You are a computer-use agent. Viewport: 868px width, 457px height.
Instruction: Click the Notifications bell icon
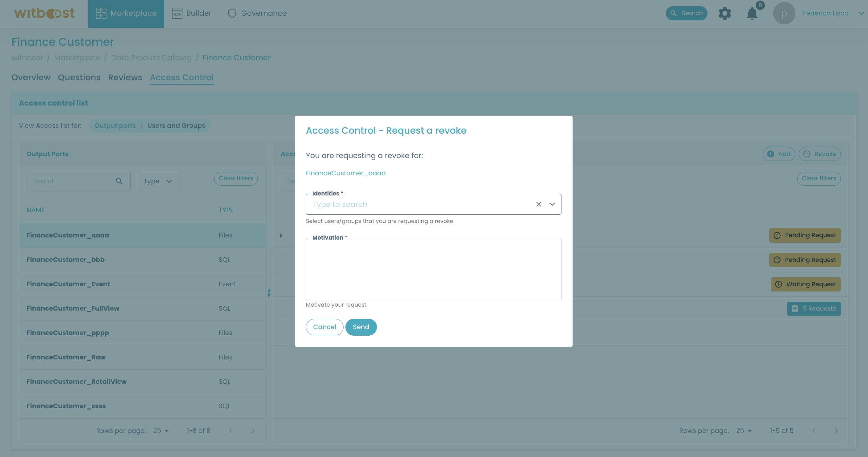752,13
